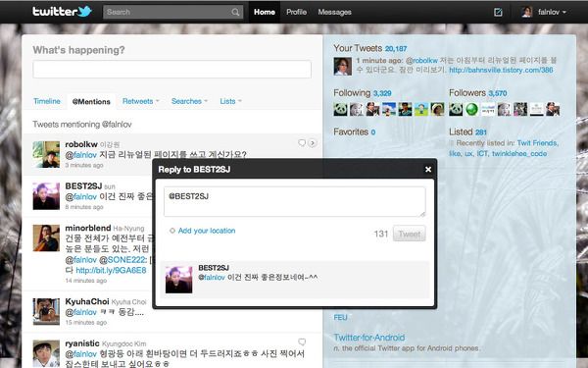Open the falnlov account dropdown

(x=552, y=12)
